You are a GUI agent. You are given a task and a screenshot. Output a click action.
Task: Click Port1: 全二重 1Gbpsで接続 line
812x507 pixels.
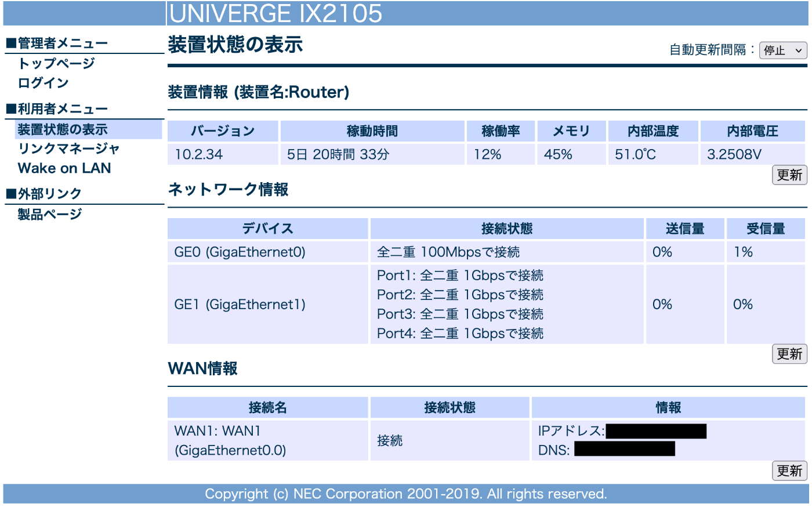tap(460, 276)
